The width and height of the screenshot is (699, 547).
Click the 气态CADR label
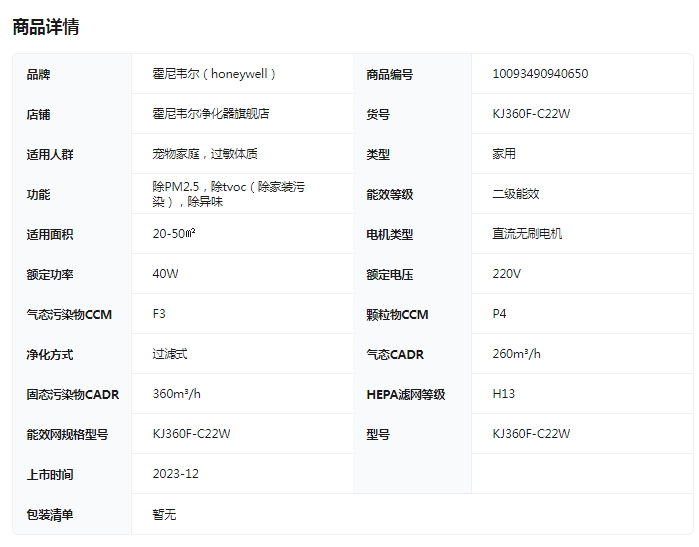click(395, 355)
